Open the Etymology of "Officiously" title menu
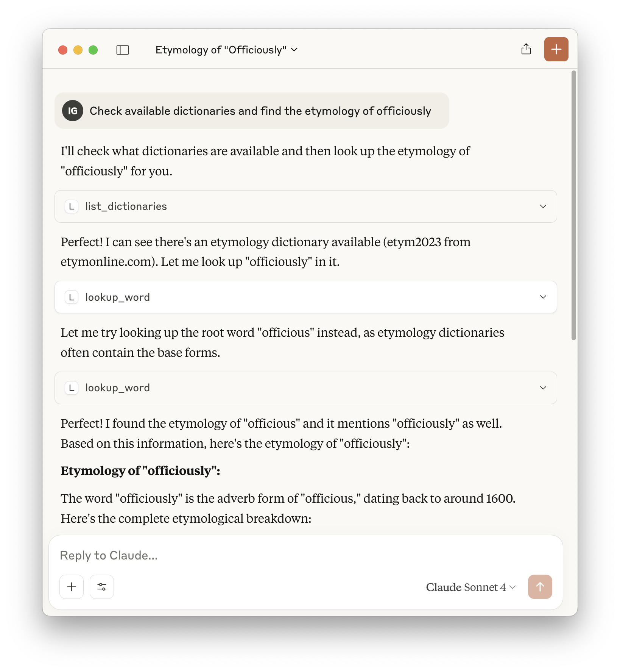 point(226,50)
